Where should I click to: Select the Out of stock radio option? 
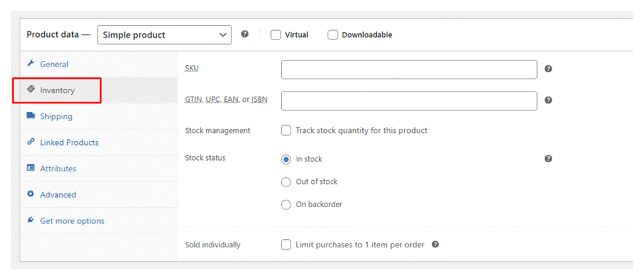click(286, 182)
